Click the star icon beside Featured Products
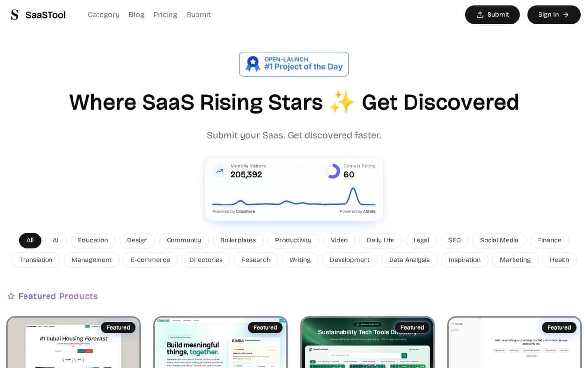The width and height of the screenshot is (588, 368). pos(11,296)
